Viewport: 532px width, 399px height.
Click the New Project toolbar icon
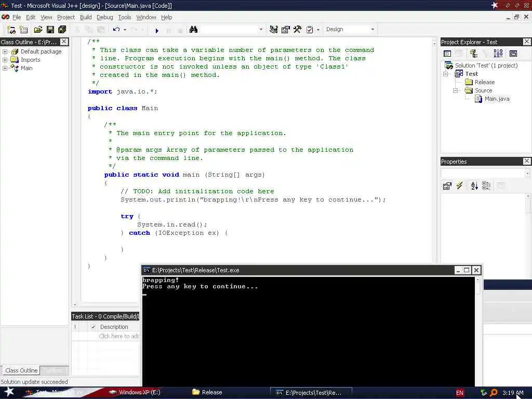pyautogui.click(x=11, y=30)
